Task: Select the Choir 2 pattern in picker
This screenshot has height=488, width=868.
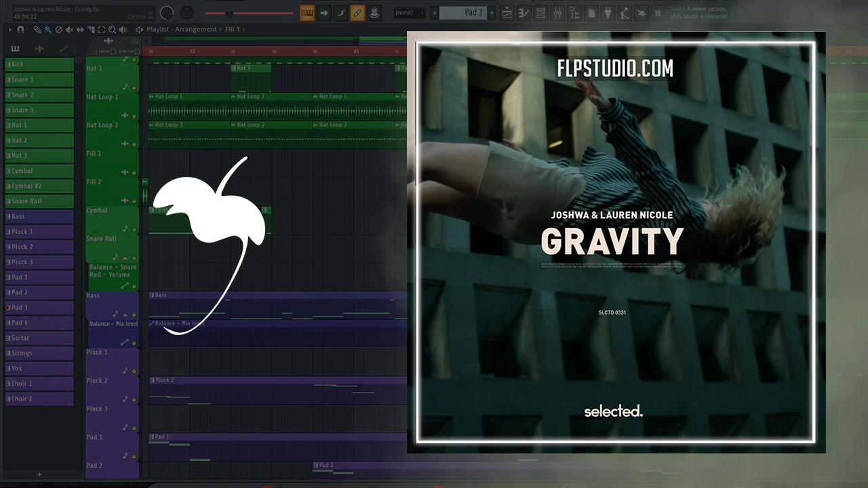Action: click(x=39, y=399)
